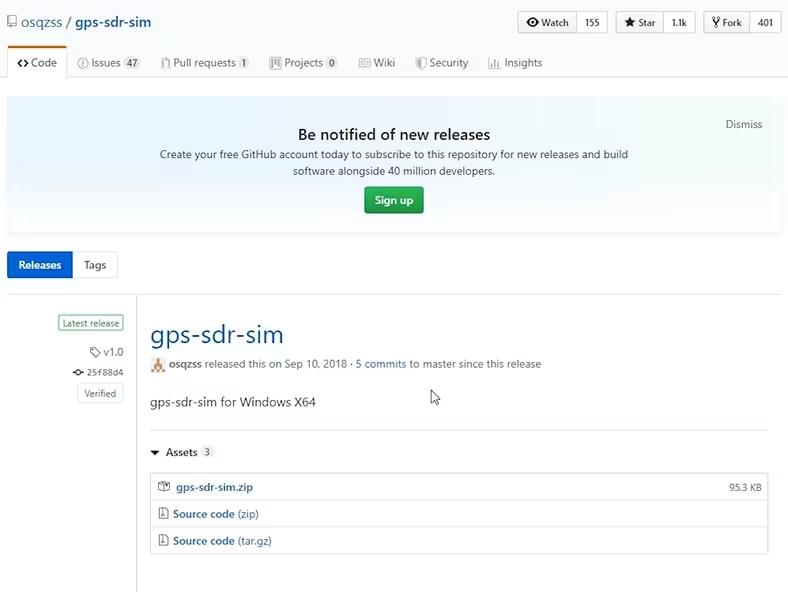Open the 5 commits since release link
Viewport: 788px width, 600px height.
(x=380, y=364)
